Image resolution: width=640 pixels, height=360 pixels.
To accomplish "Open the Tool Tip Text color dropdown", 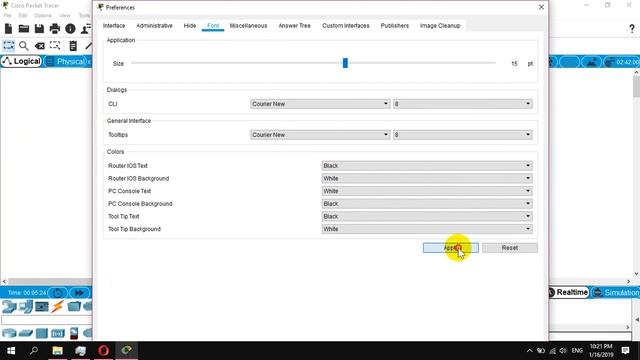I will 427,216.
